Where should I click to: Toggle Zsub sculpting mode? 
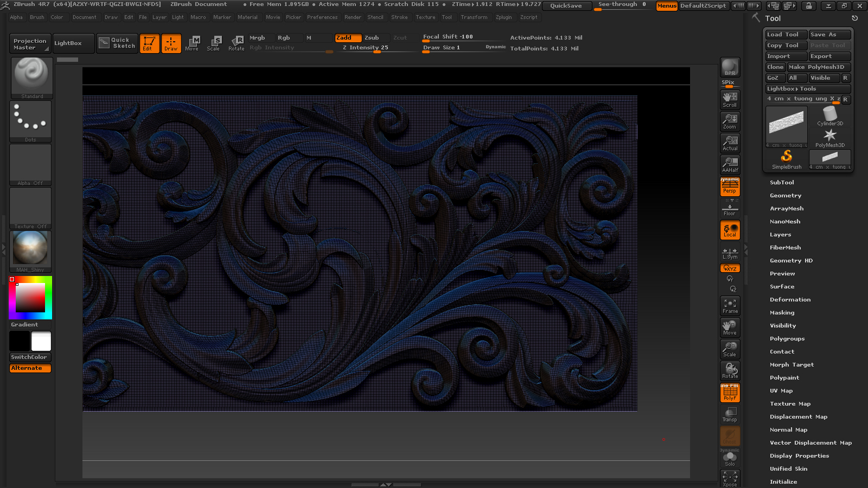(372, 38)
